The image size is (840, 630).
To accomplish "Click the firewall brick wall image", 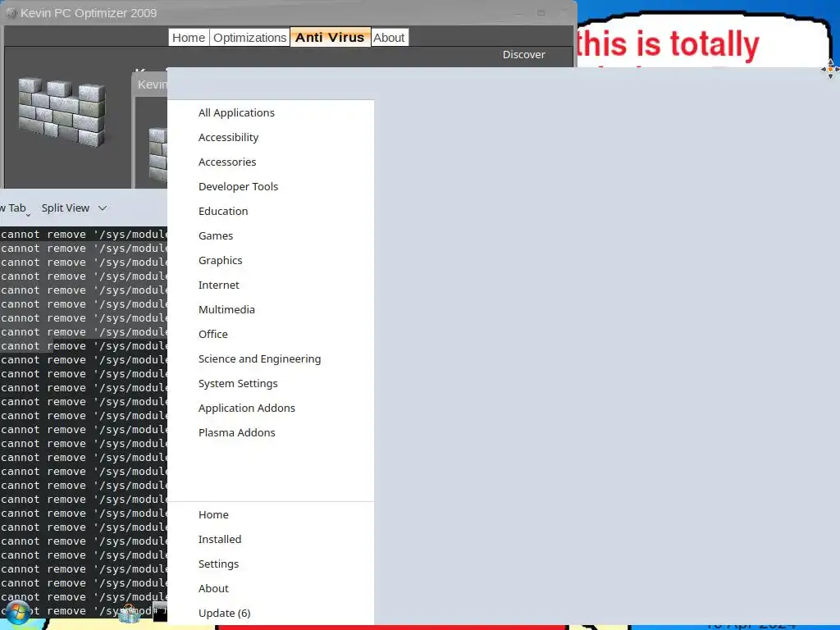I will pos(62,112).
